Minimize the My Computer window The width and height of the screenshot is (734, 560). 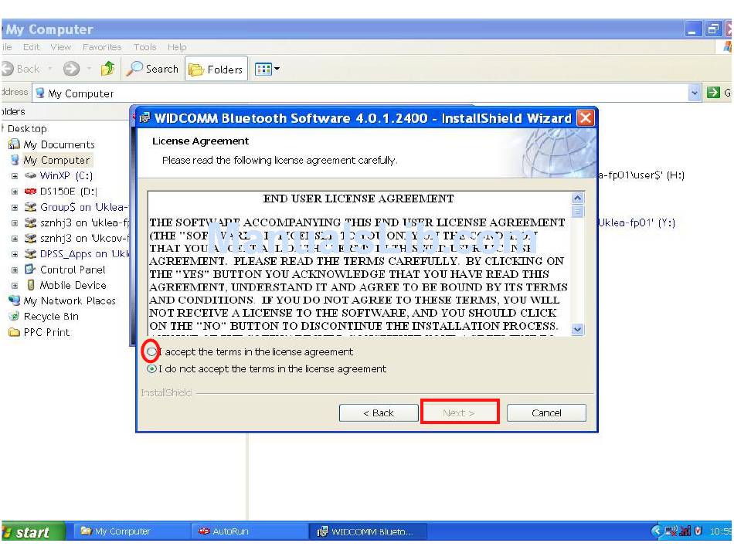[x=693, y=29]
